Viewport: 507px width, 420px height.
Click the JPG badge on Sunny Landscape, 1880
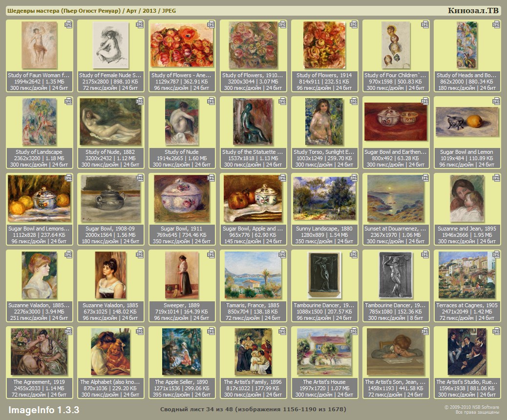354,178
